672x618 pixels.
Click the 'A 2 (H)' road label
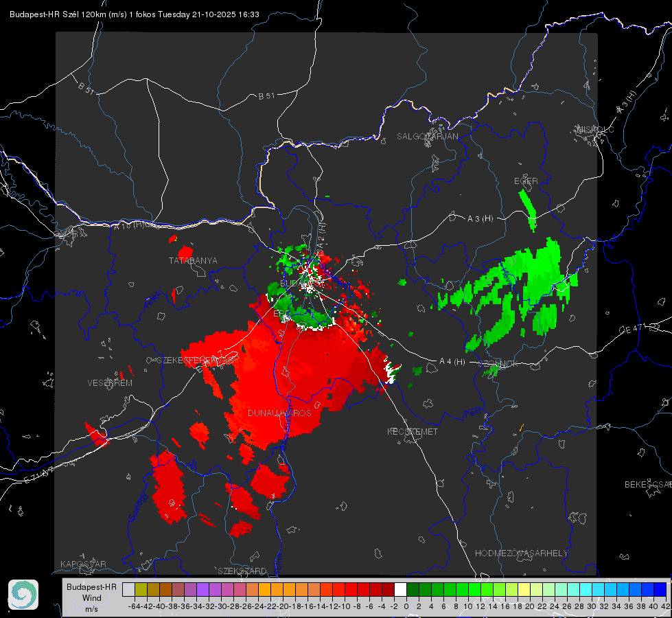tap(321, 235)
